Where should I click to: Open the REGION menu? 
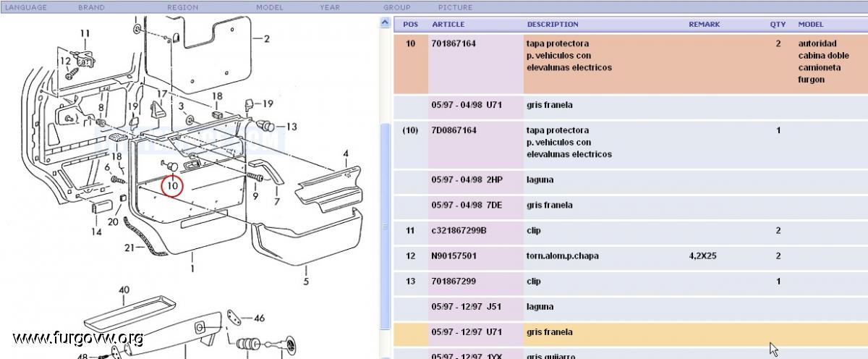tap(183, 7)
